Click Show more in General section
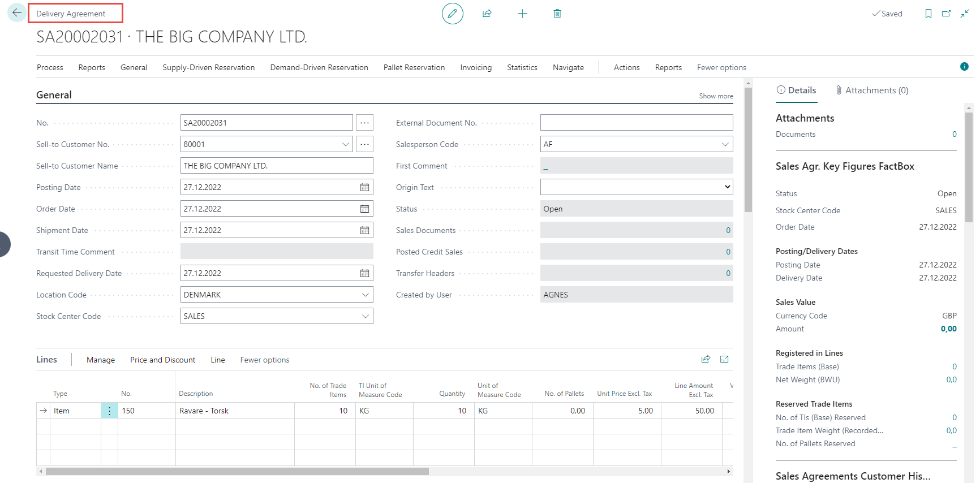The height and width of the screenshot is (483, 980). (716, 96)
